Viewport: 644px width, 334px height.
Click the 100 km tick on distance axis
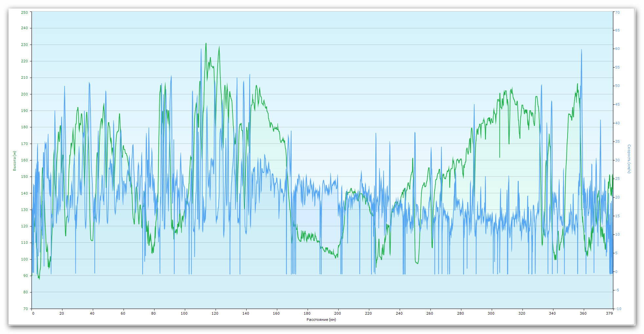185,313
